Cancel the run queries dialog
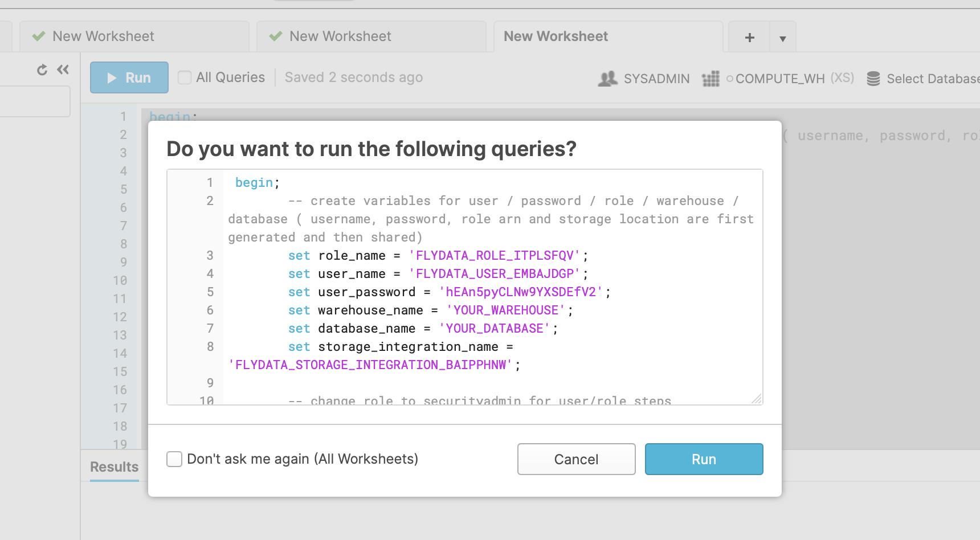Image resolution: width=980 pixels, height=540 pixels. (576, 459)
